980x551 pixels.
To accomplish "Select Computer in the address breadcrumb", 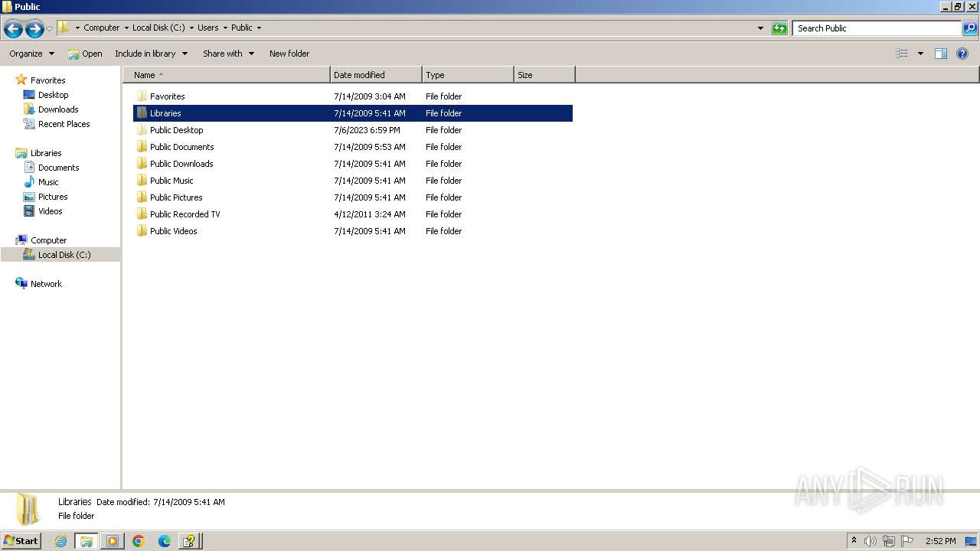I will pyautogui.click(x=101, y=28).
